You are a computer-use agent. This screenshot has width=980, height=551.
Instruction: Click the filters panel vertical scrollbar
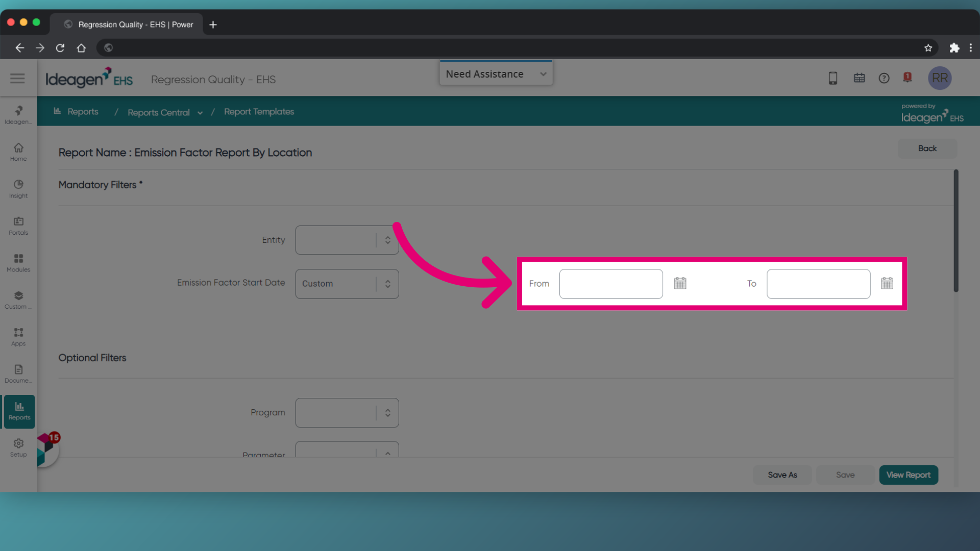[955, 231]
